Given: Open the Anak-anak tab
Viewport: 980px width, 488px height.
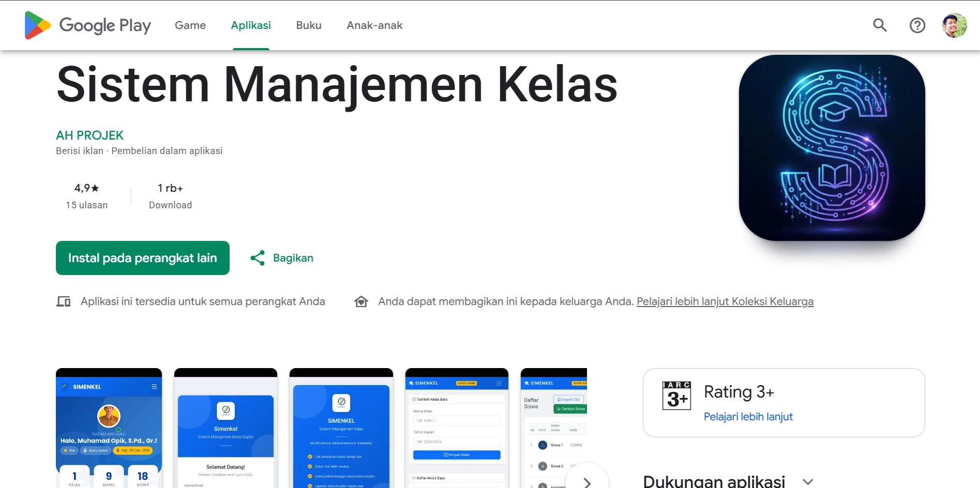Looking at the screenshot, I should point(374,25).
